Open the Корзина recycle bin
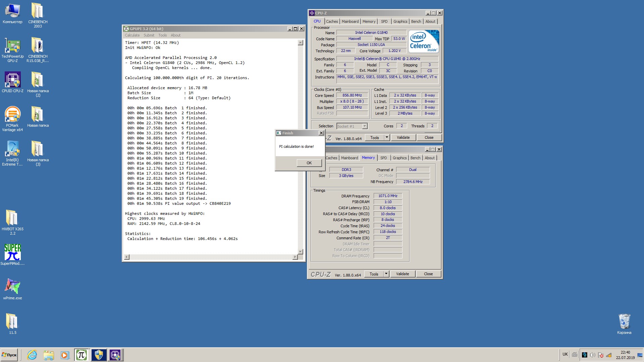This screenshot has height=362, width=644. click(x=624, y=324)
